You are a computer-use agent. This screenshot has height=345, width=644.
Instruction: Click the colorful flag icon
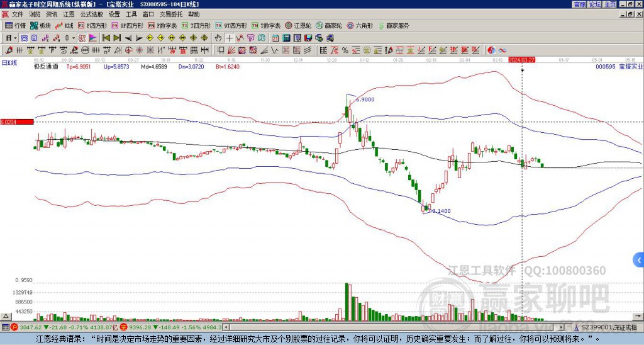[93, 38]
